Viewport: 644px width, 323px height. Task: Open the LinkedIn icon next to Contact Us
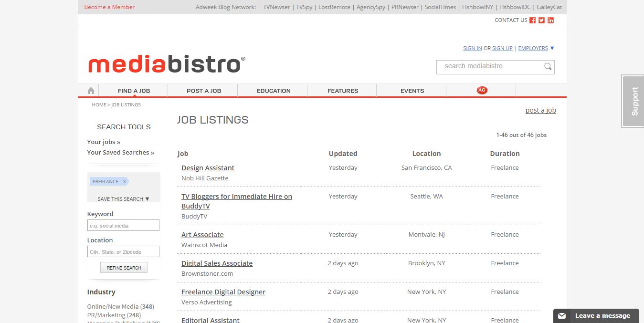click(550, 20)
